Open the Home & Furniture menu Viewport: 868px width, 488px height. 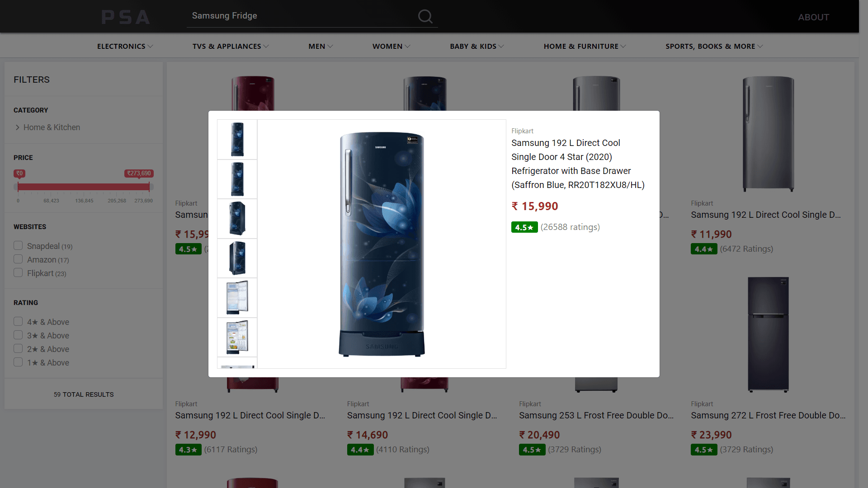[585, 47]
